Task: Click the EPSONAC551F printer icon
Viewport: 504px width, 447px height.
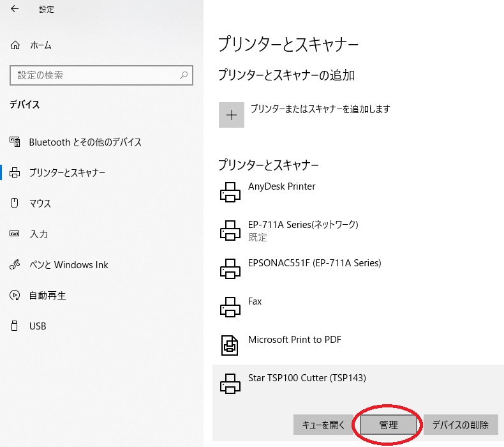Action: point(230,269)
